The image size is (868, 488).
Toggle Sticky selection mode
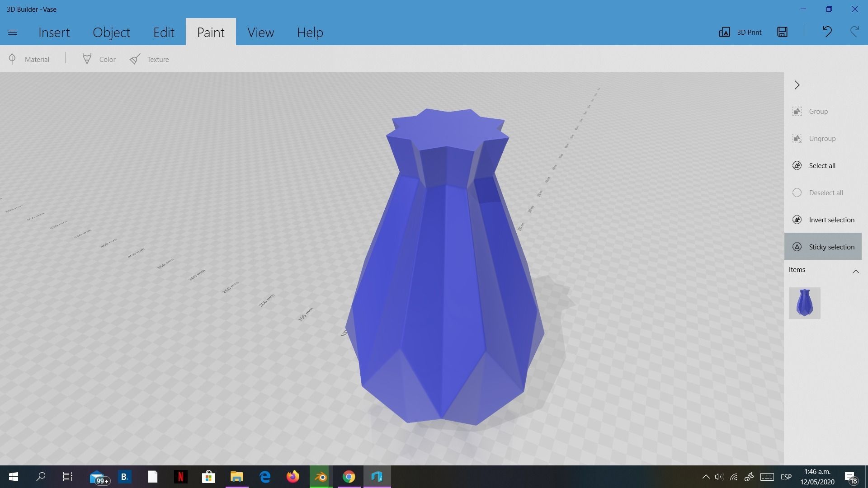pyautogui.click(x=823, y=247)
